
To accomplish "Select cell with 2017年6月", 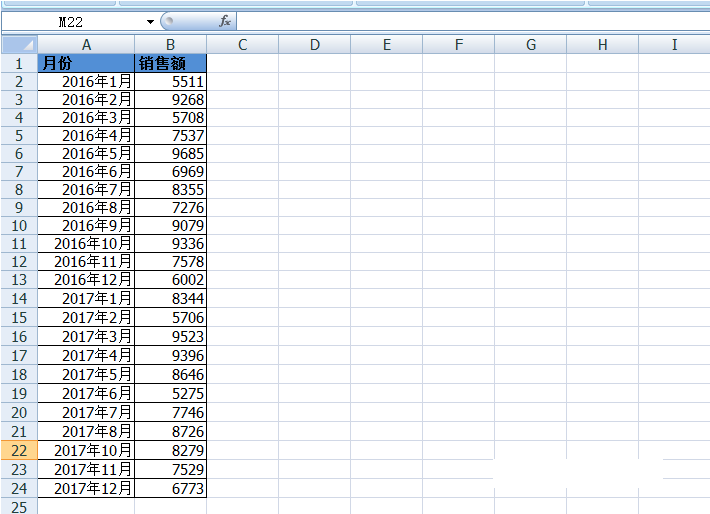I will click(86, 394).
